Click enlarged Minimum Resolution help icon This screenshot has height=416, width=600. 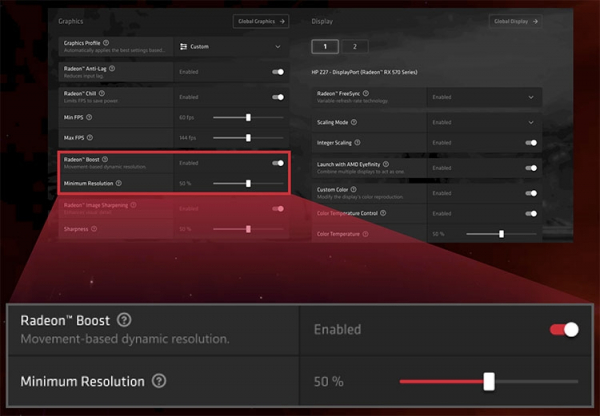pyautogui.click(x=159, y=381)
